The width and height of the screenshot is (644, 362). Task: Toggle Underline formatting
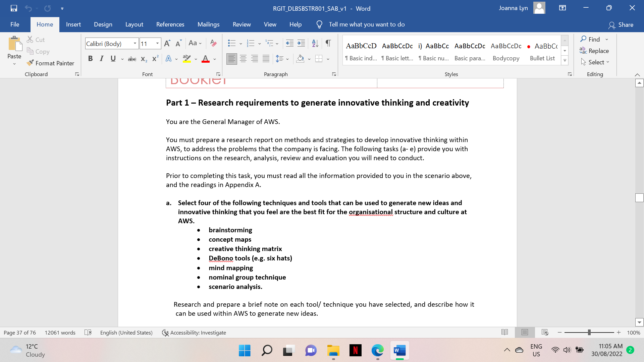click(x=113, y=59)
